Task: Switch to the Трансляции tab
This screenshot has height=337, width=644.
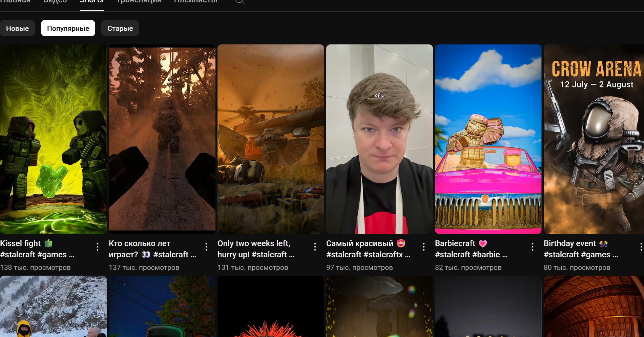Action: click(x=139, y=2)
